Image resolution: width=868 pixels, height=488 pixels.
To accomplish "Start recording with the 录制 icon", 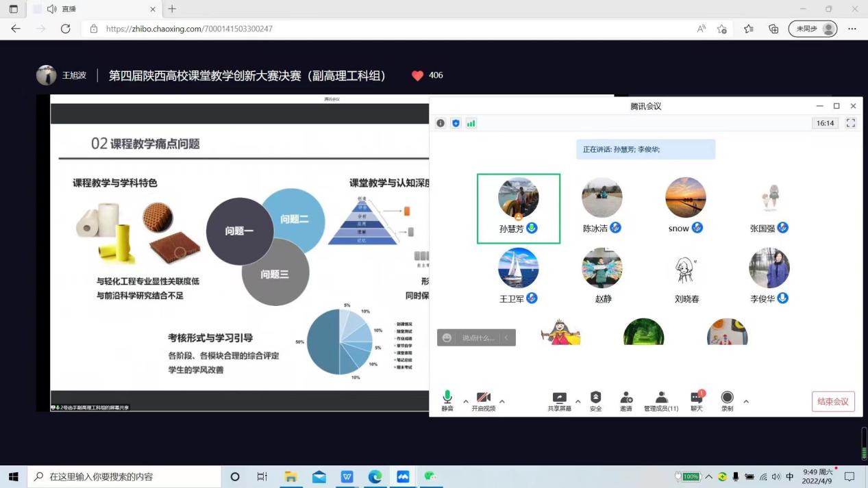I will tap(727, 398).
